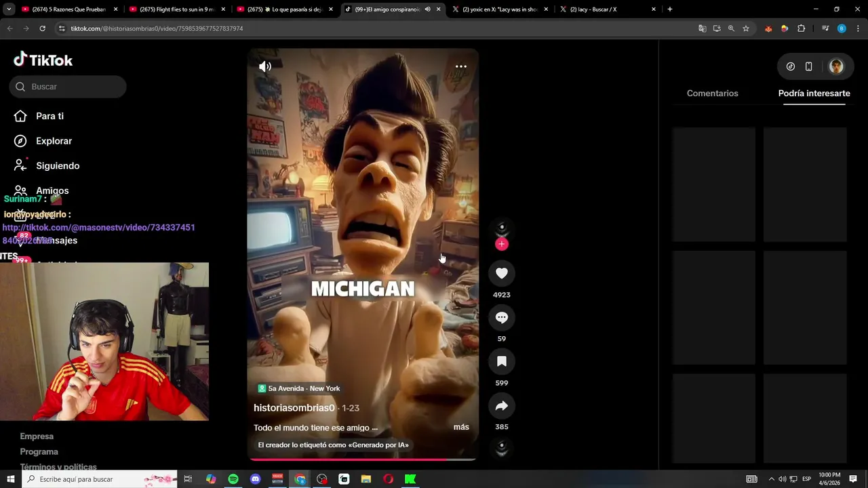Open the zoom magnifier icon in address bar
This screenshot has width=868, height=488.
pyautogui.click(x=731, y=28)
